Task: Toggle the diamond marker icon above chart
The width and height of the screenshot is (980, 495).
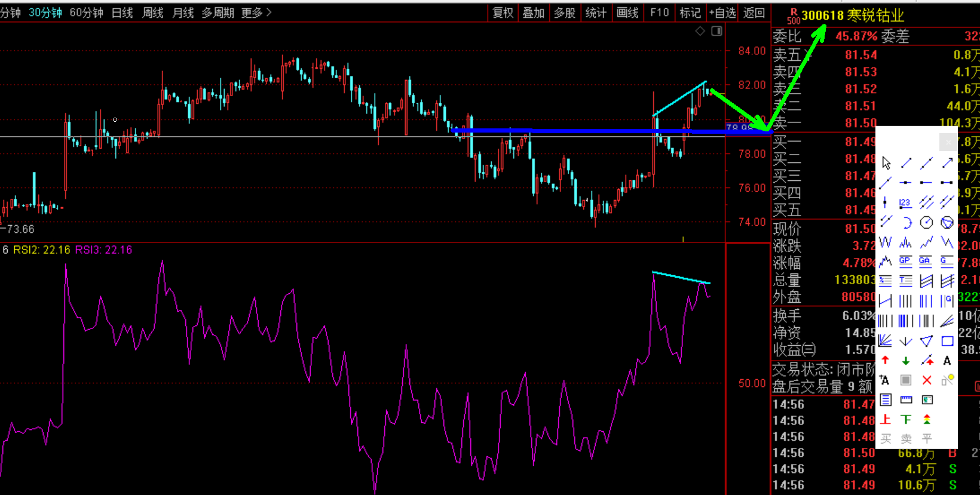Action: 700,31
